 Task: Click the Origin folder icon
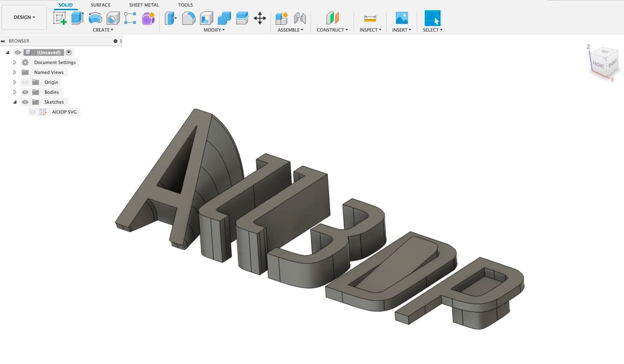click(35, 82)
